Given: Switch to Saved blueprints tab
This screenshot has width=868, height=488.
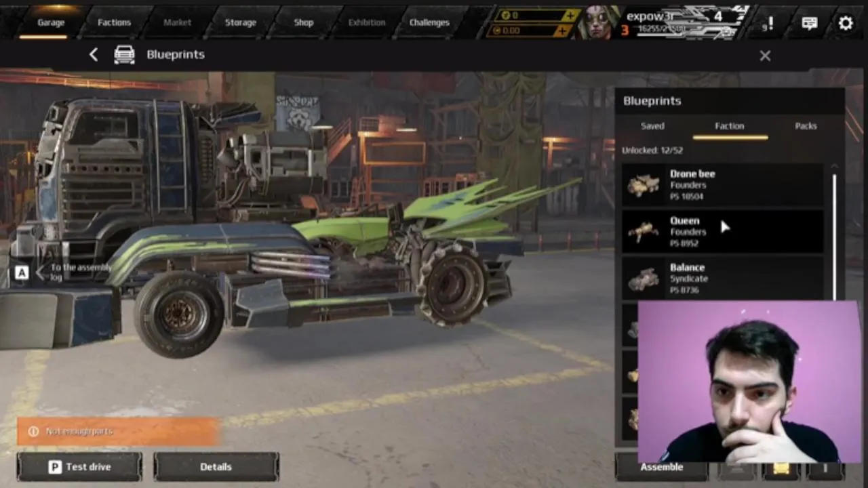Looking at the screenshot, I should [x=652, y=126].
